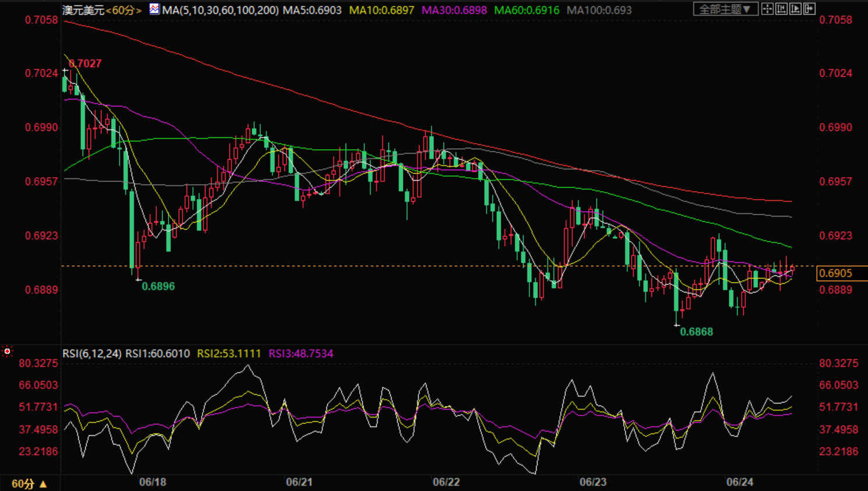The image size is (868, 491).
Task: Click the green MA60:0.6916 legend value
Action: coord(527,10)
